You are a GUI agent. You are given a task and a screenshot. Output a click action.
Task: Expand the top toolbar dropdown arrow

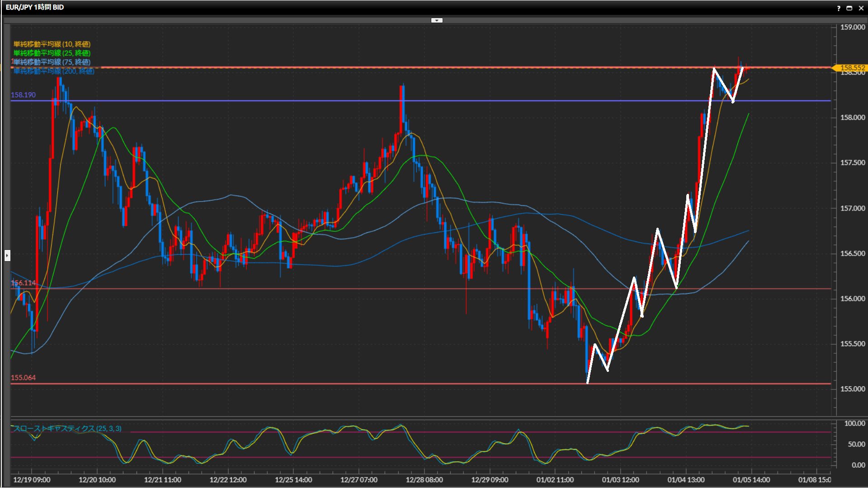tap(437, 20)
